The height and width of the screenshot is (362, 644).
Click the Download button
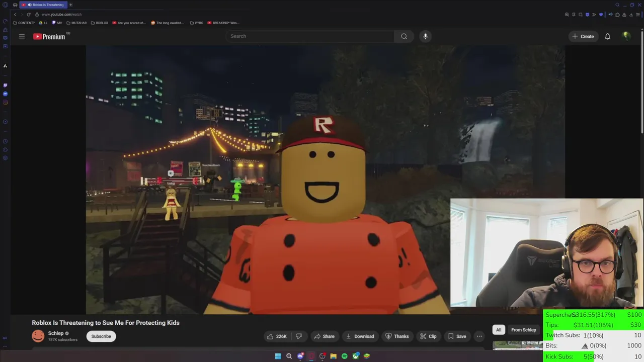click(360, 336)
